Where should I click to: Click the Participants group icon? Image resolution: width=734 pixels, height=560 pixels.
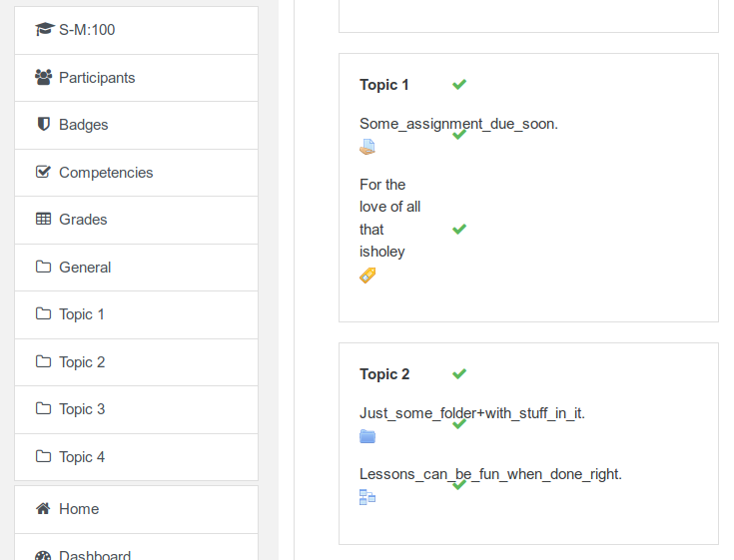44,77
